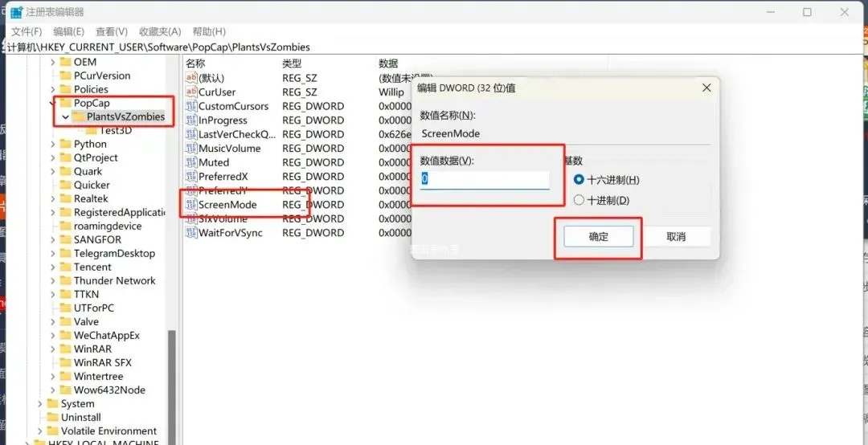Select the SANGFOR folder icon
Screen dimensions: 868x445
65,239
